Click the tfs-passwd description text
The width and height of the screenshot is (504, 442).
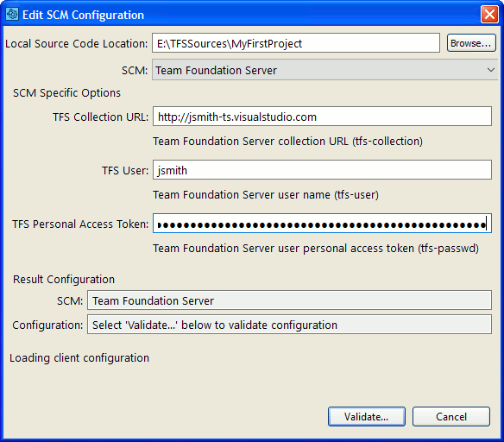pyautogui.click(x=316, y=248)
